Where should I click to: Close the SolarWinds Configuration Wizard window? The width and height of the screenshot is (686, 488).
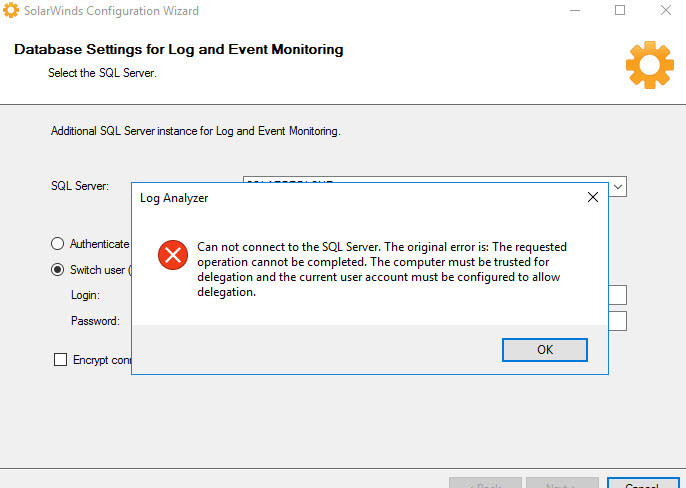click(x=666, y=10)
